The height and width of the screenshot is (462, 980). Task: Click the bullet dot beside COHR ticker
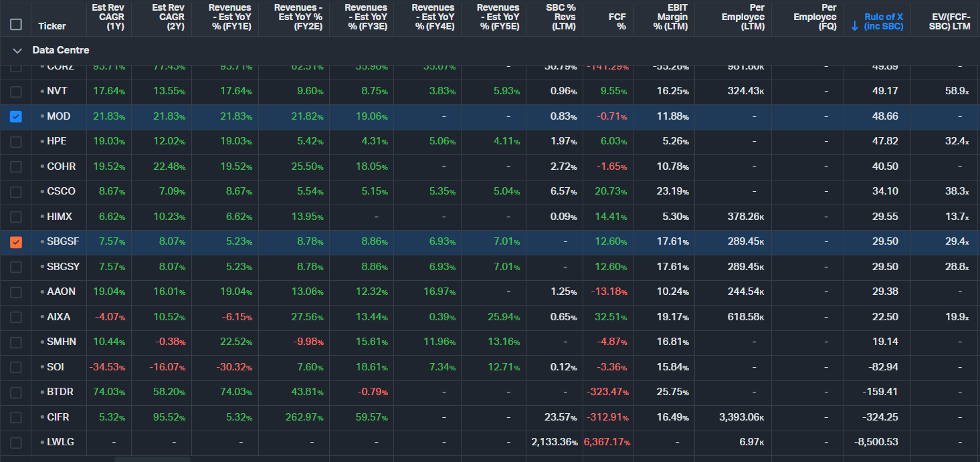pyautogui.click(x=42, y=166)
